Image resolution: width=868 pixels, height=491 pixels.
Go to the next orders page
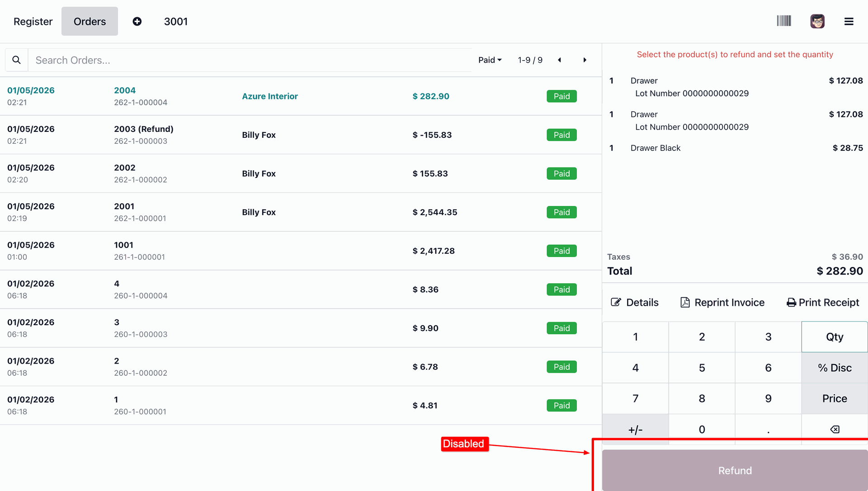585,60
